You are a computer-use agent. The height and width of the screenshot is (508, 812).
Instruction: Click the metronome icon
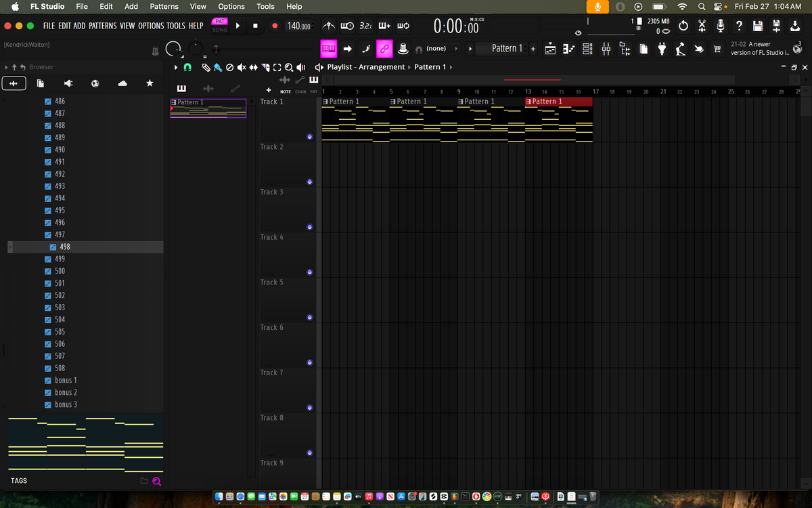point(329,26)
